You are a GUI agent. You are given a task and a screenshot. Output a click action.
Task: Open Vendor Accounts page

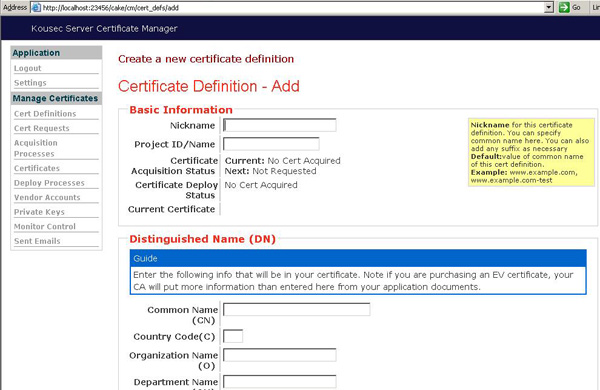tap(47, 197)
